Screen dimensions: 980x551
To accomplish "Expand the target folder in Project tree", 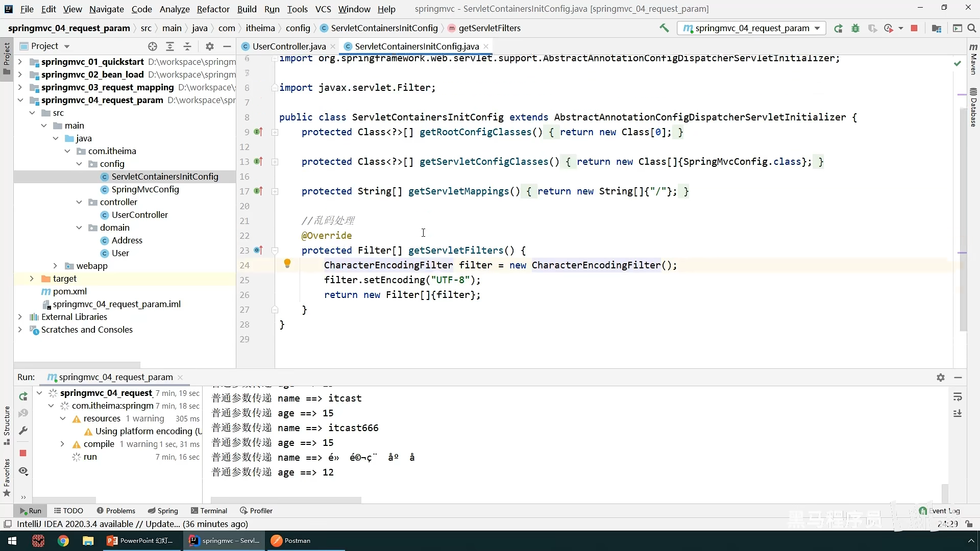I will point(32,279).
